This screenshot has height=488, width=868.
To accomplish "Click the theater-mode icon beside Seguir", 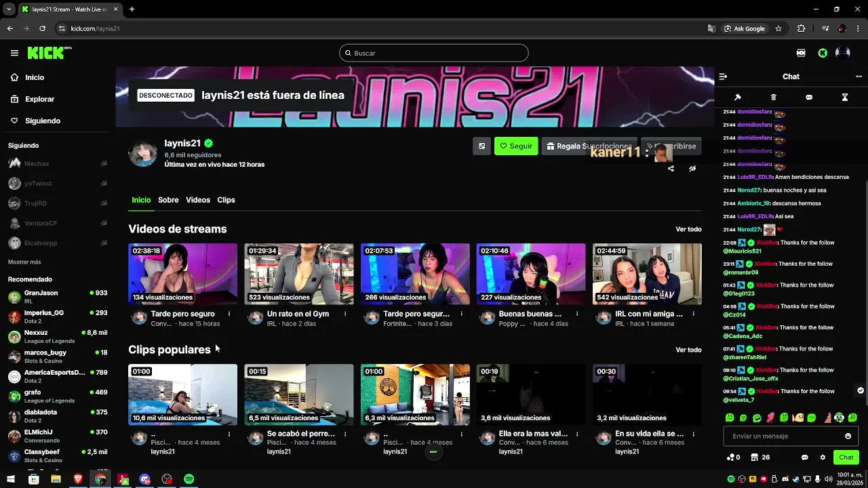I will [481, 146].
